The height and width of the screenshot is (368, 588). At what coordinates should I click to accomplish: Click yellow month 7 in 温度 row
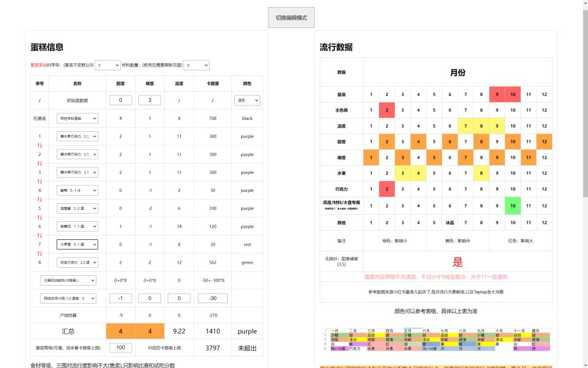[x=465, y=126]
